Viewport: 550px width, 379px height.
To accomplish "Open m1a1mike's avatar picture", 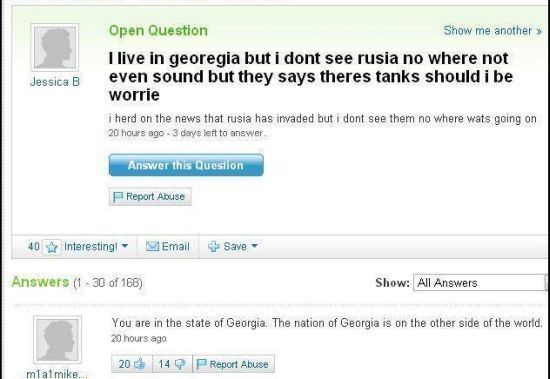I will tap(58, 340).
